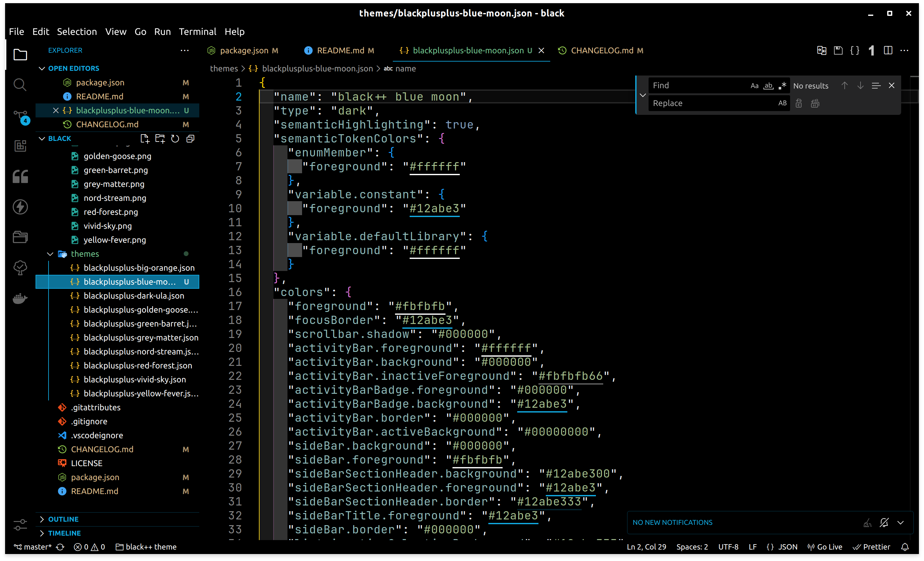Click the lightning bolt activity bar icon
This screenshot has height=561, width=924.
20,207
